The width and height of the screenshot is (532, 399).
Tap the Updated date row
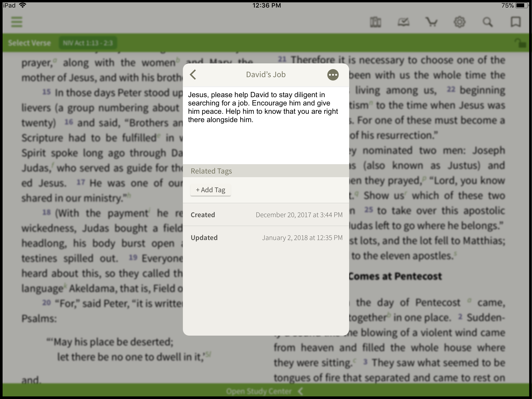[266, 237]
